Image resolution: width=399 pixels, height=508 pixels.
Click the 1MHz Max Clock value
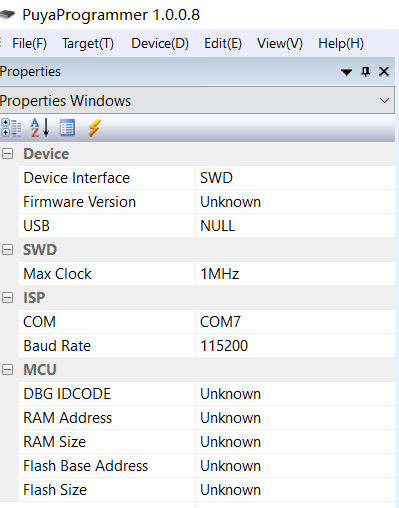click(220, 274)
